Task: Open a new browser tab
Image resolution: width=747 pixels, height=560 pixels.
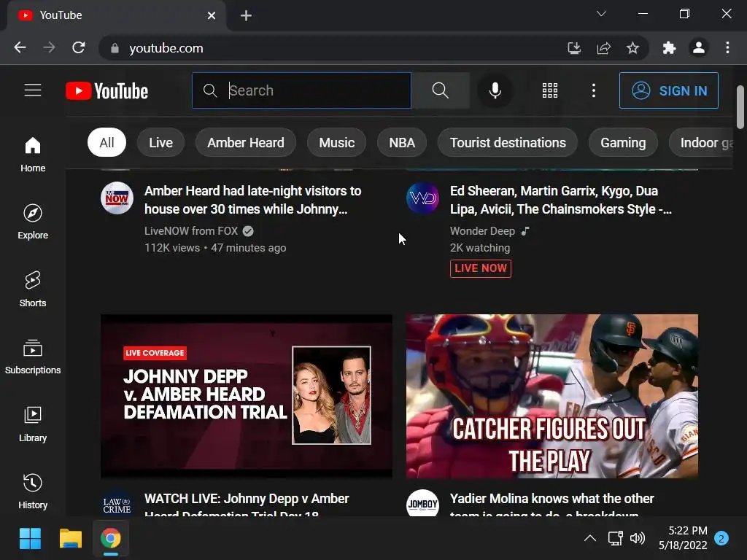Action: [x=246, y=15]
